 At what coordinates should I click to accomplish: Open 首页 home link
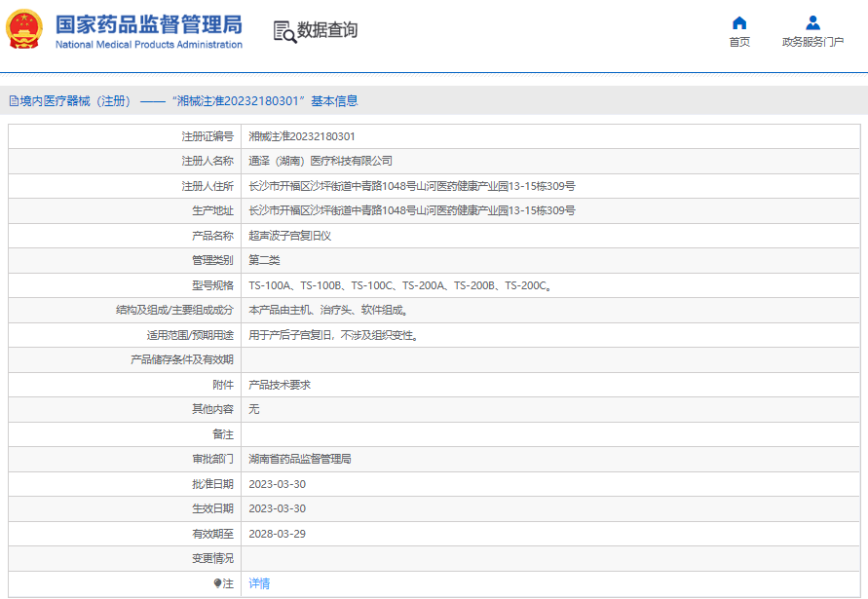[739, 42]
